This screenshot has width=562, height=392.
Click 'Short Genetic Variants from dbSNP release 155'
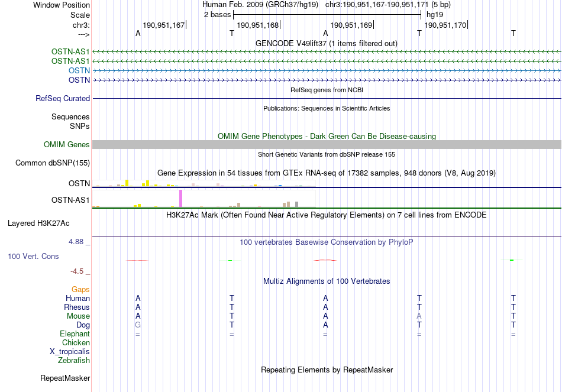(x=326, y=154)
